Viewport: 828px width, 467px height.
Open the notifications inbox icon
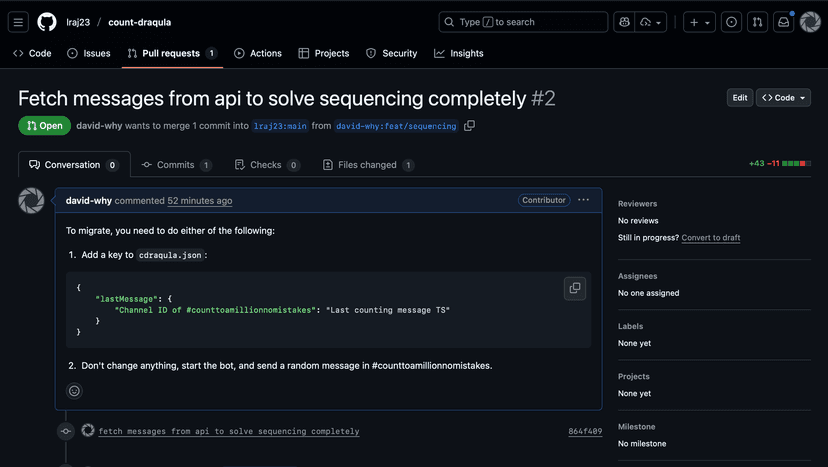click(784, 22)
